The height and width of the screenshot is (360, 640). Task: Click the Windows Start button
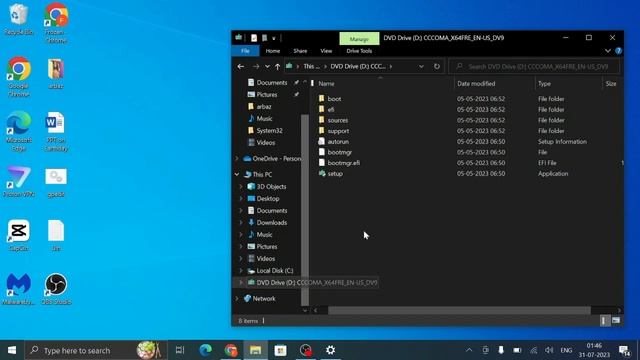click(12, 350)
